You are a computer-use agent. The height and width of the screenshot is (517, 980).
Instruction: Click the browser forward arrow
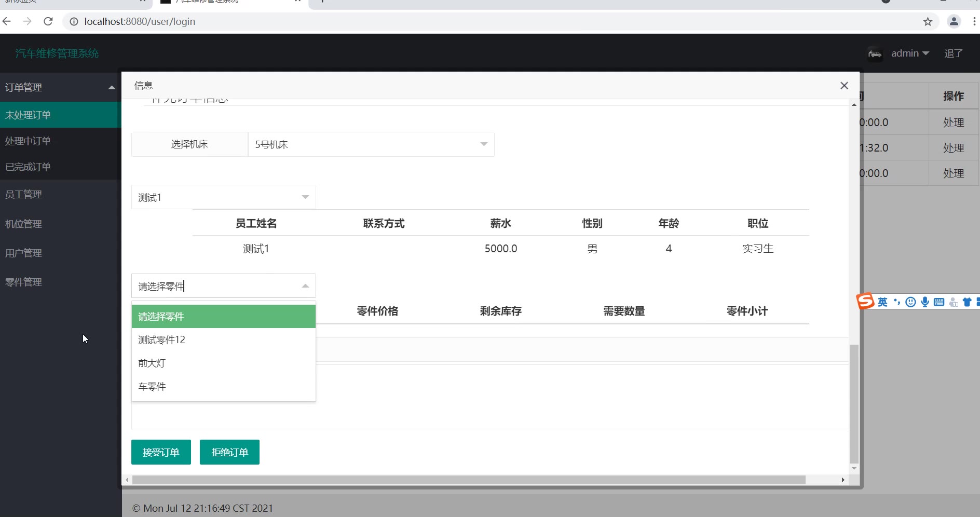click(28, 21)
